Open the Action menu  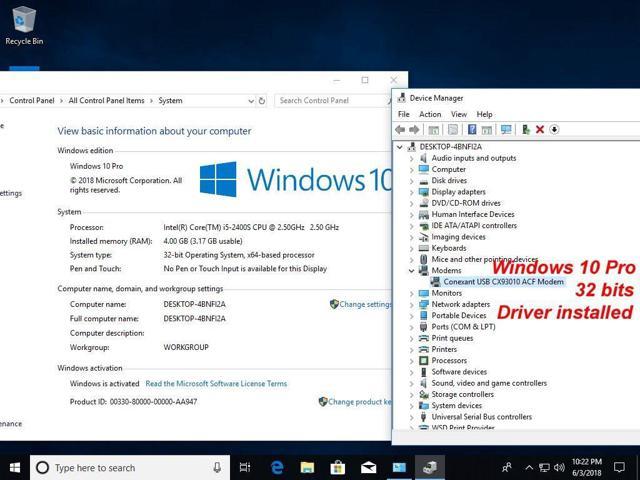pyautogui.click(x=430, y=114)
